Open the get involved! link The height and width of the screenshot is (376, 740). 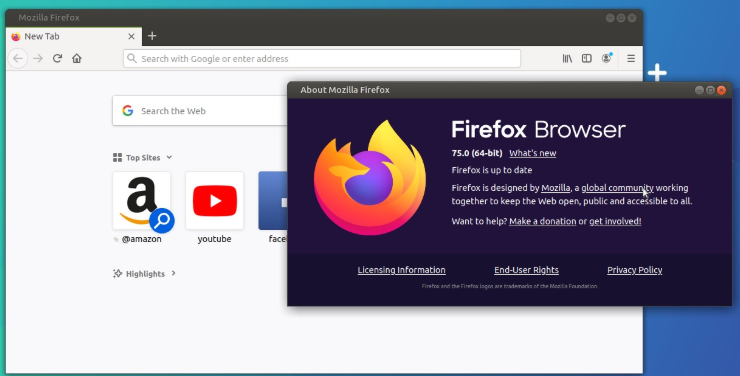pyautogui.click(x=615, y=221)
